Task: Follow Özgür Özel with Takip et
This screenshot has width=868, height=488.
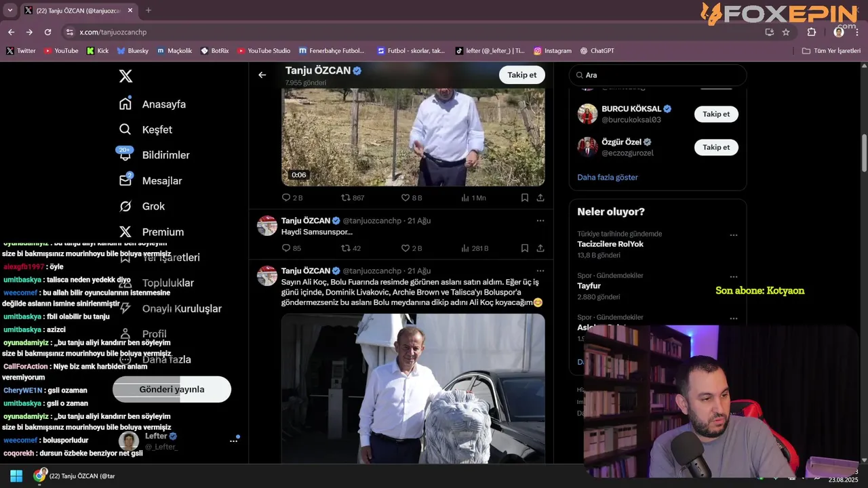Action: click(x=716, y=147)
